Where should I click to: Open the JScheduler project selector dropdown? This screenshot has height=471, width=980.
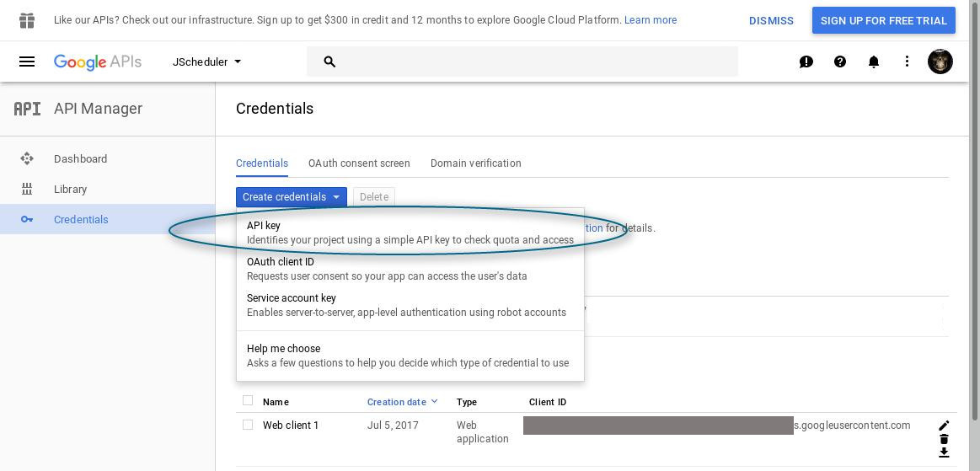[x=207, y=62]
